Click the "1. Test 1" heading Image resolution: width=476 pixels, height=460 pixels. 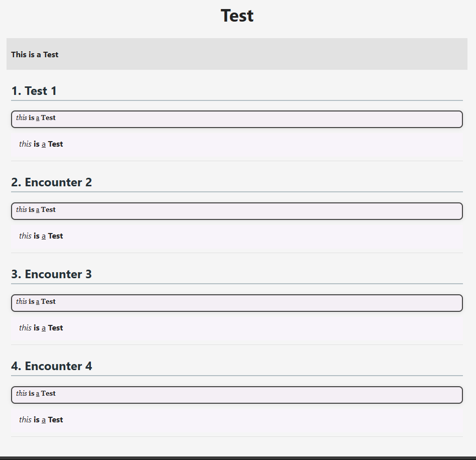click(34, 91)
